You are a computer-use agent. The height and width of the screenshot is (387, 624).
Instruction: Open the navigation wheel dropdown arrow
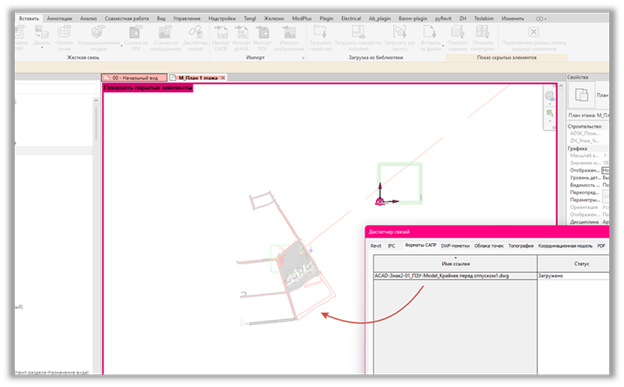[550, 104]
